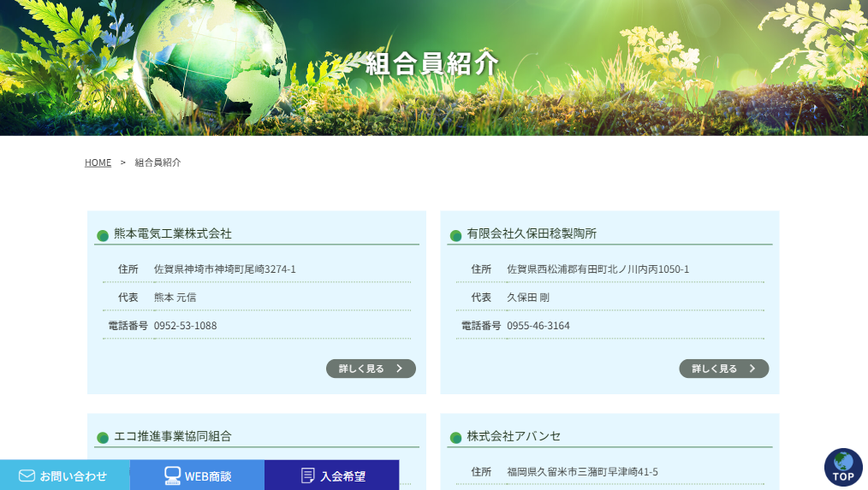The height and width of the screenshot is (490, 868).
Task: Open the WEB商談 button
Action: (x=197, y=475)
